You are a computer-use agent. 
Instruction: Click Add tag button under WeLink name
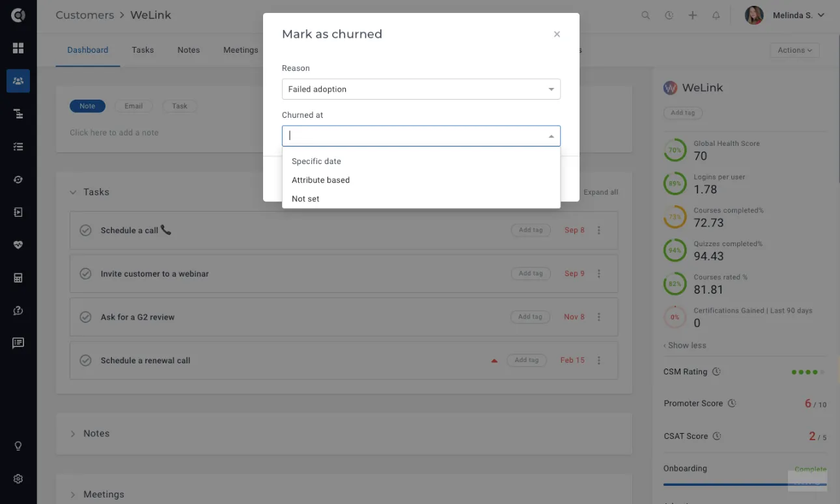pos(682,113)
